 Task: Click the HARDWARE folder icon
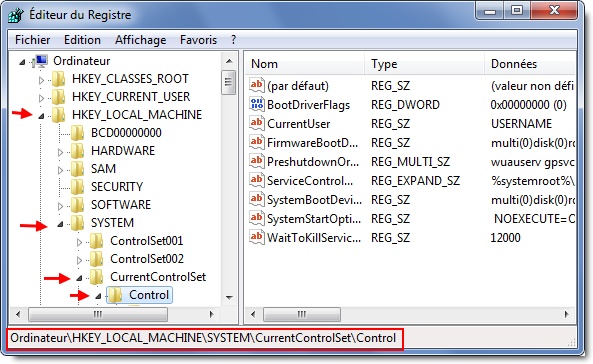click(x=78, y=151)
